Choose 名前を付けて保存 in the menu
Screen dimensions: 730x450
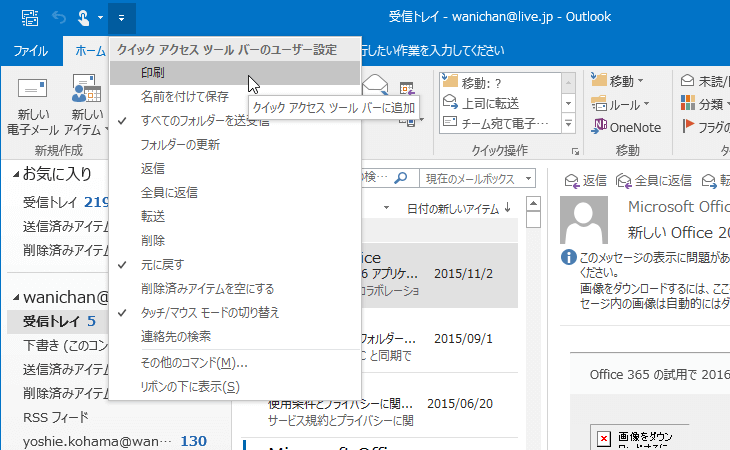point(235,96)
